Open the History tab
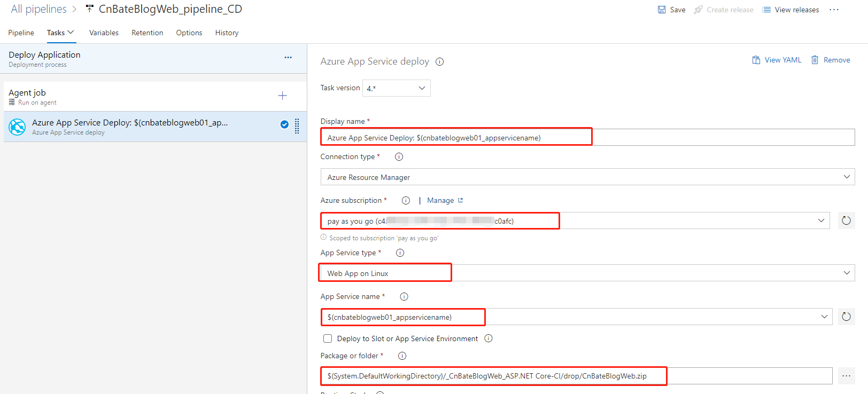868x394 pixels. click(x=227, y=33)
